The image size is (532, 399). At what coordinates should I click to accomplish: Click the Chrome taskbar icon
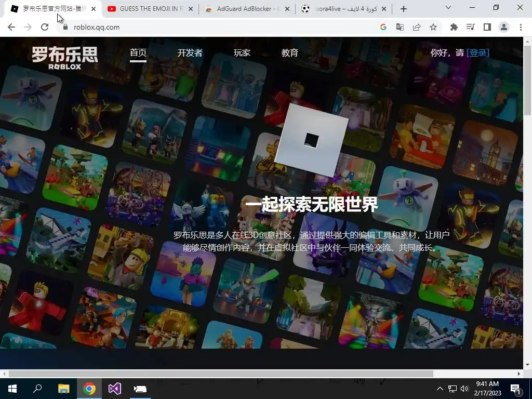[89, 389]
